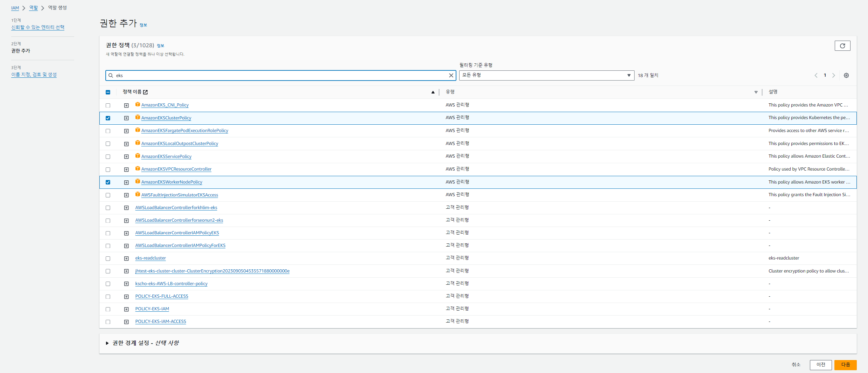868x373 pixels.
Task: Click the AWS managed icon for AmazonEKSWorkerNodePolicy
Action: click(138, 181)
